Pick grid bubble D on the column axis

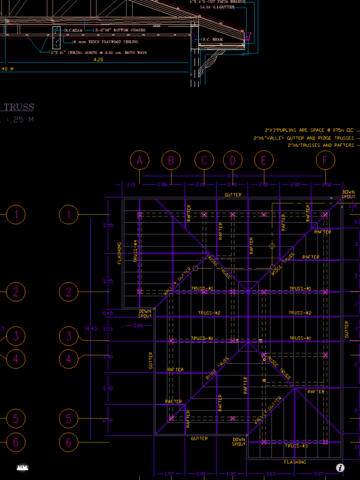[232, 160]
